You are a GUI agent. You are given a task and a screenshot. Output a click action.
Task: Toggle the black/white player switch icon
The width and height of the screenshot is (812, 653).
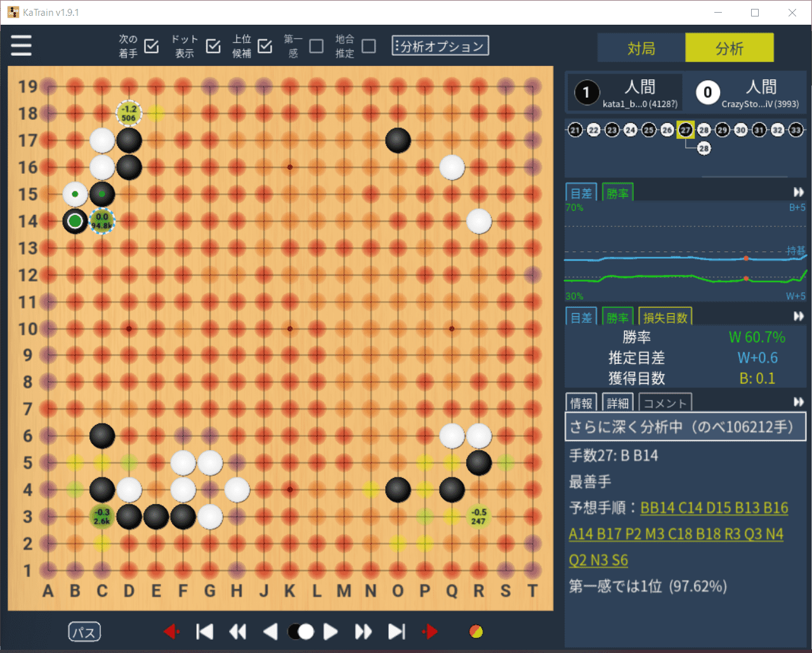301,631
